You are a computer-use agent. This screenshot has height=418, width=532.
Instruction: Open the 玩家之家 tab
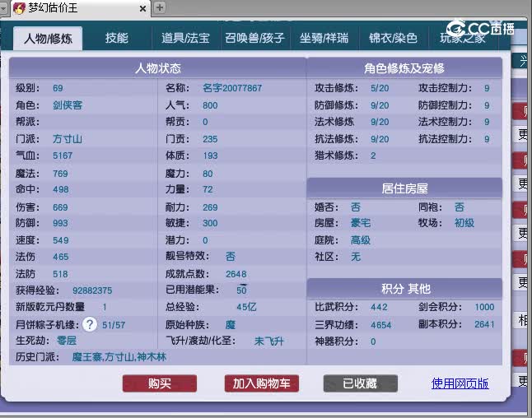(463, 38)
